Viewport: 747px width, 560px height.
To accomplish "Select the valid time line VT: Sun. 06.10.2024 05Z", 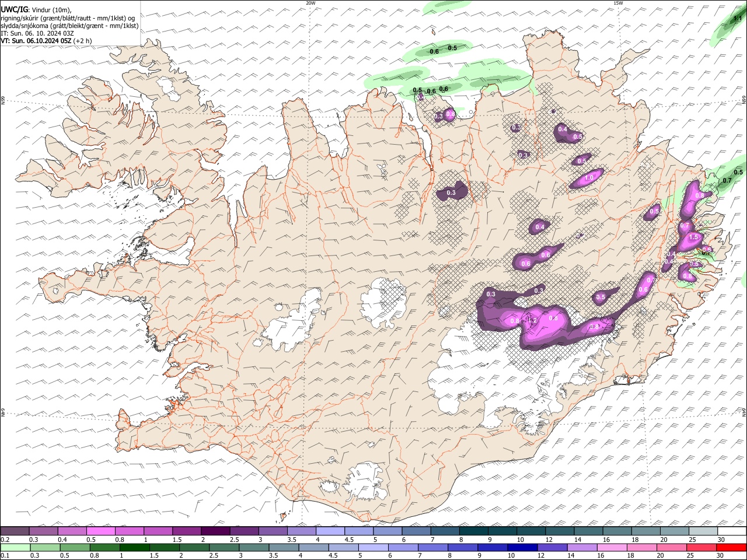I will pyautogui.click(x=37, y=41).
